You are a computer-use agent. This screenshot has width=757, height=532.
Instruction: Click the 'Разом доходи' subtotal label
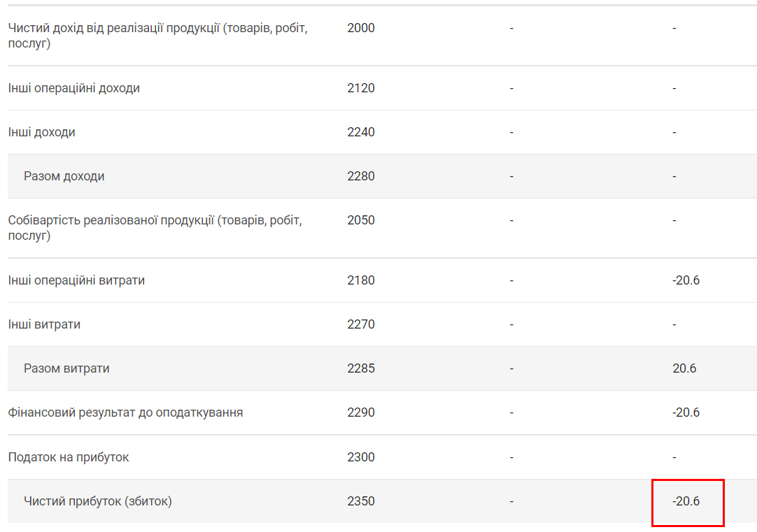coord(64,176)
